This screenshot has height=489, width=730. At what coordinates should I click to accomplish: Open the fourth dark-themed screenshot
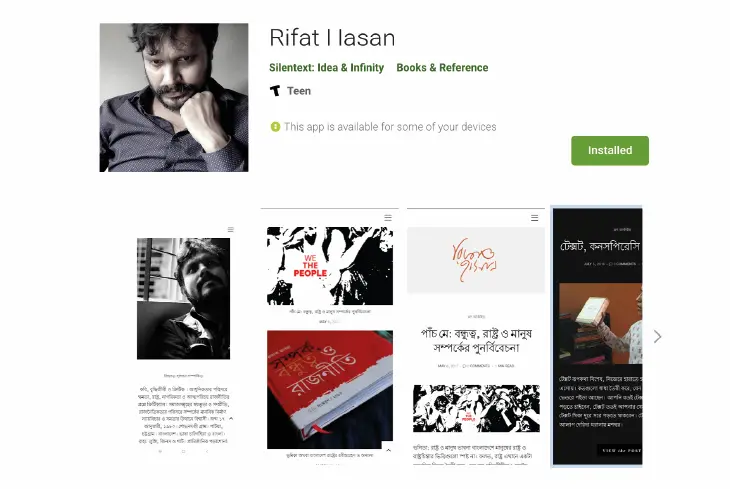[597, 337]
